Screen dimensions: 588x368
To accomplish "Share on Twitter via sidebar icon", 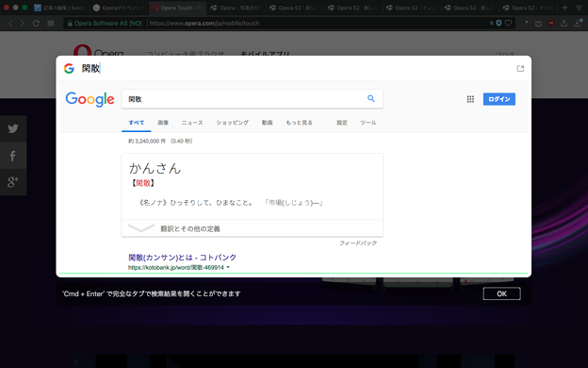I will click(13, 128).
